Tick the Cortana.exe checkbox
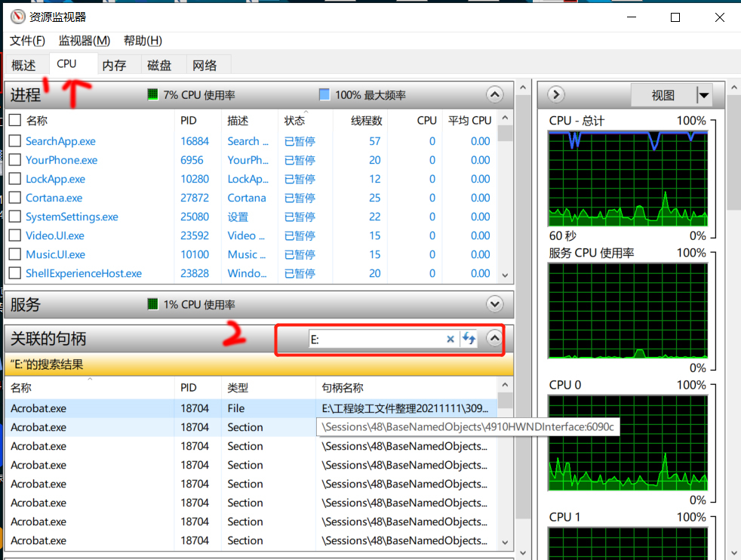Viewport: 741px width, 560px height. (x=15, y=198)
